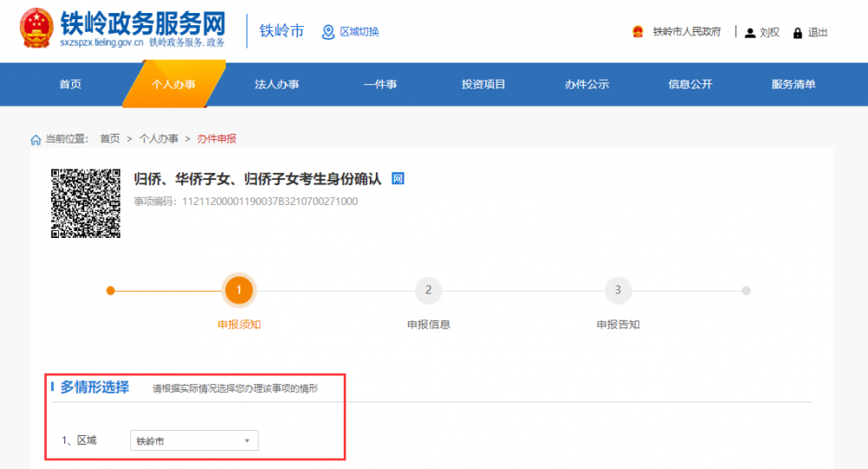Click the national emblem logo
868x469 pixels.
coord(36,28)
